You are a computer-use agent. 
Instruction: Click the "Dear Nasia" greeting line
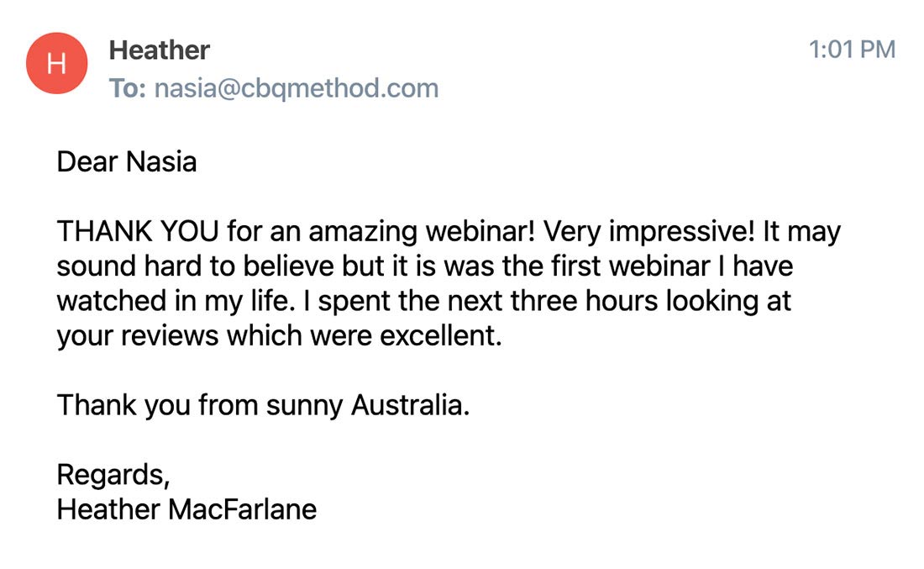pyautogui.click(x=126, y=161)
